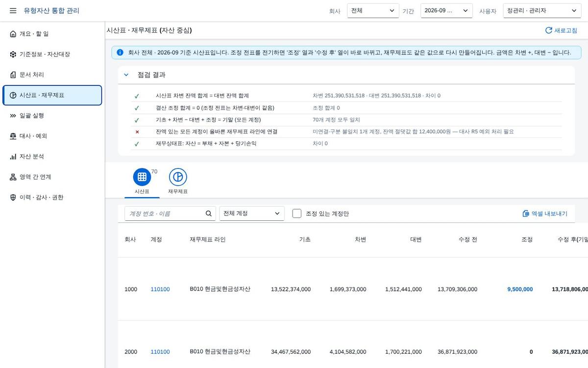Click 수정 전 value 36,871,923,000

(x=457, y=352)
